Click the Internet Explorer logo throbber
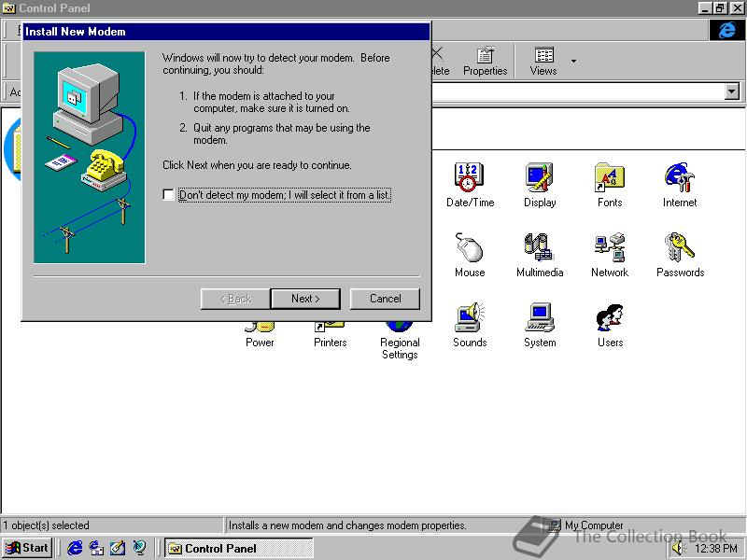Image resolution: width=747 pixels, height=560 pixels. 726,30
